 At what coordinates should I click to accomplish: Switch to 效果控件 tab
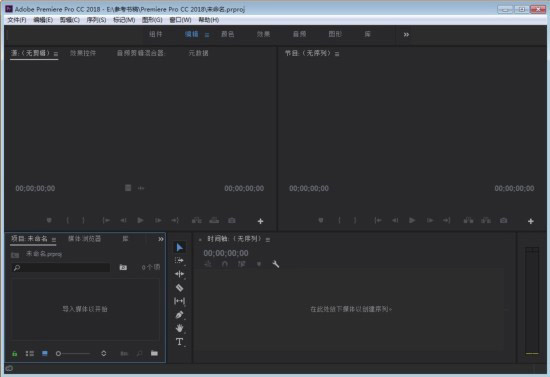pos(83,53)
